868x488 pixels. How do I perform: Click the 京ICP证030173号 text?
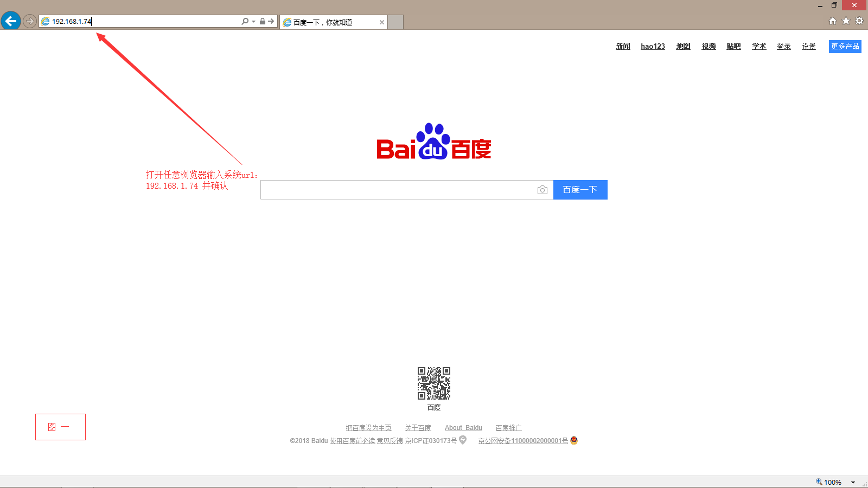pos(431,441)
